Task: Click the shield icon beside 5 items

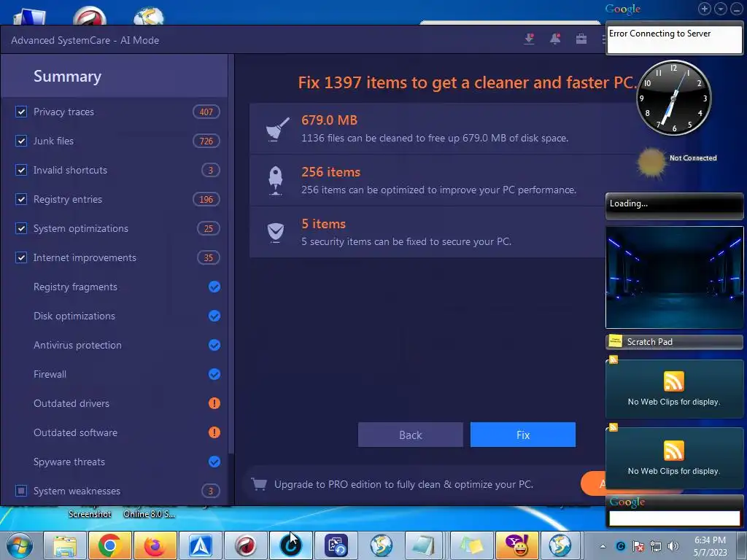Action: pyautogui.click(x=276, y=233)
